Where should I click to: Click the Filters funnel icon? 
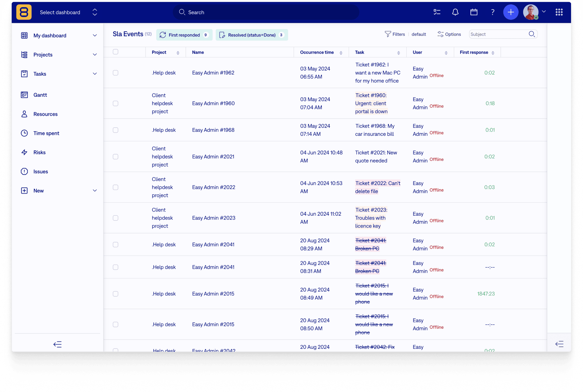pyautogui.click(x=388, y=34)
